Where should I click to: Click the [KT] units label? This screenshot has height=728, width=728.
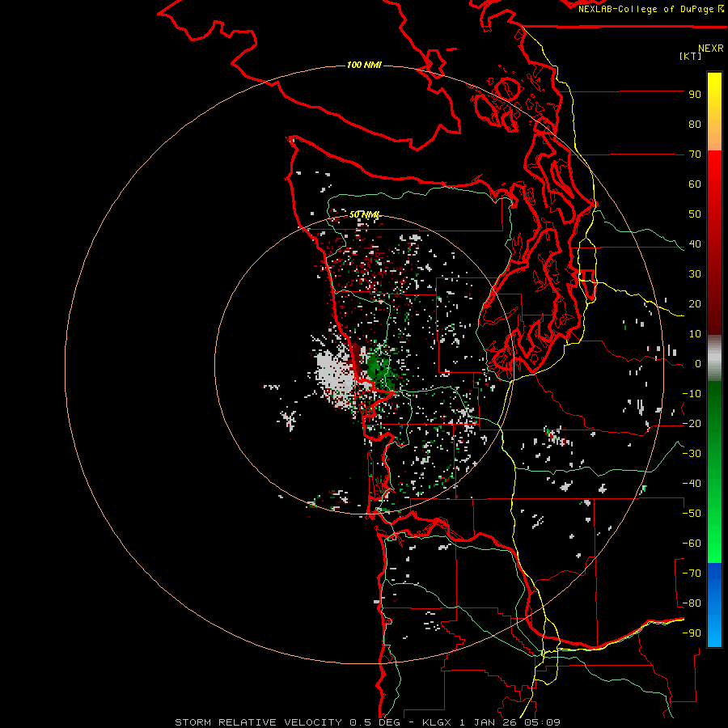coord(690,56)
